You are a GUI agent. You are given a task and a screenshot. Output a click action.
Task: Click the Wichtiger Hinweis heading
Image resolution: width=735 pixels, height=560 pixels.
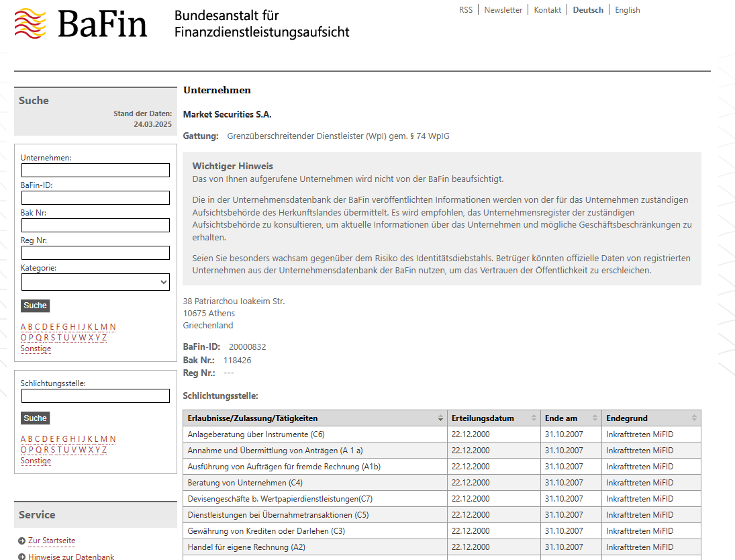click(232, 166)
